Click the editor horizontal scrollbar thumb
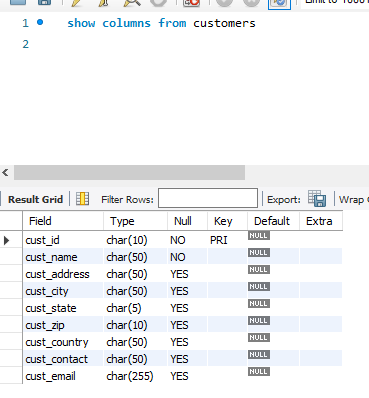The height and width of the screenshot is (398, 369). click(x=129, y=173)
